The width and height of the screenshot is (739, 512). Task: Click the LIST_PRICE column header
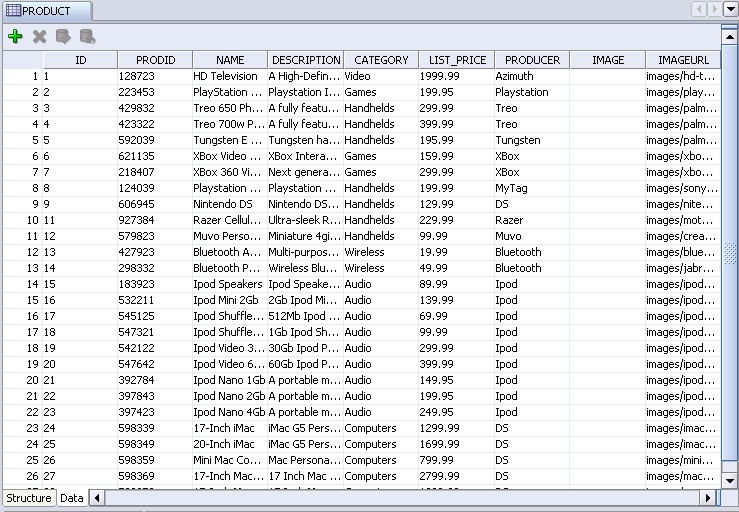pyautogui.click(x=457, y=60)
